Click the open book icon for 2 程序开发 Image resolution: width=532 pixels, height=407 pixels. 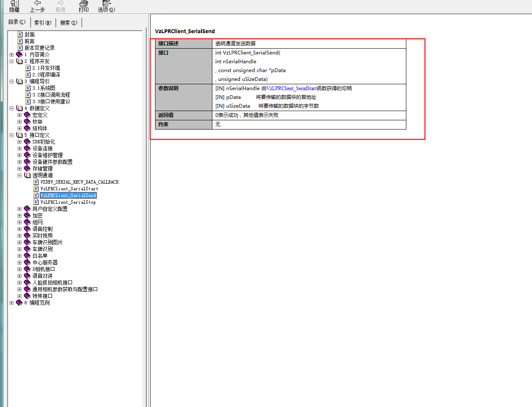point(19,61)
